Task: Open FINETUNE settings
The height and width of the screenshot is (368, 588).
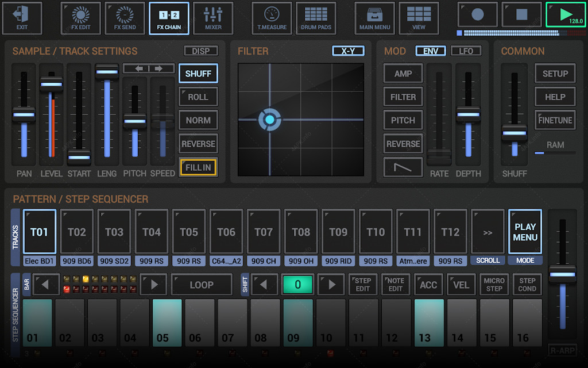Action: (x=555, y=120)
